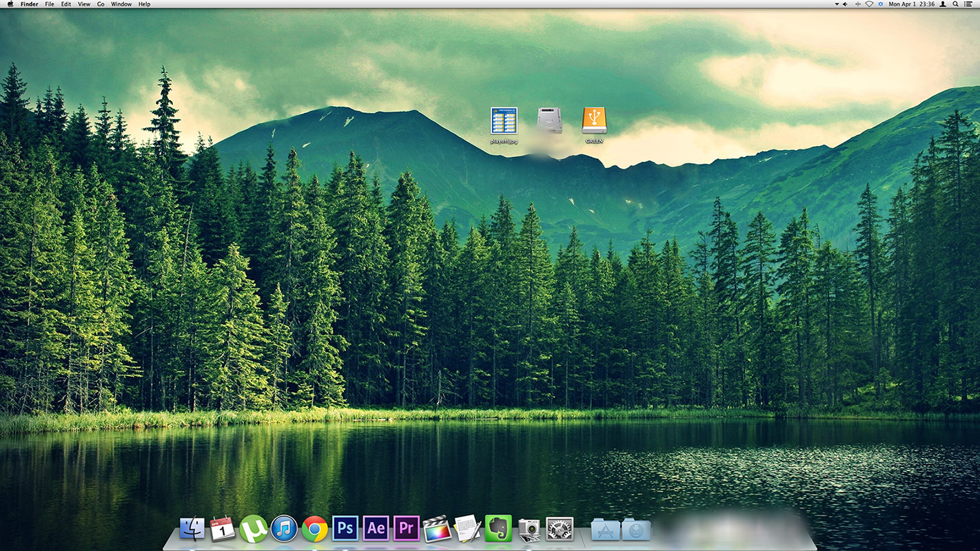Image resolution: width=980 pixels, height=551 pixels.
Task: Open the Go menu
Action: coord(101,4)
